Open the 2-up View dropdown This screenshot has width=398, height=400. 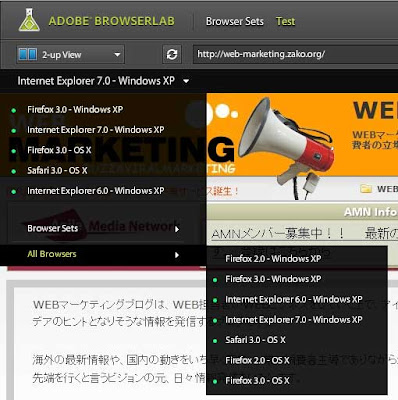point(70,54)
